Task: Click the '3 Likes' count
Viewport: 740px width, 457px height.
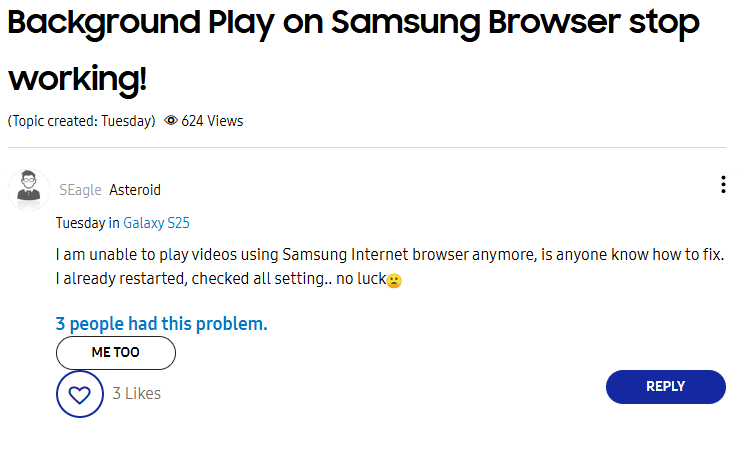Action: (136, 394)
